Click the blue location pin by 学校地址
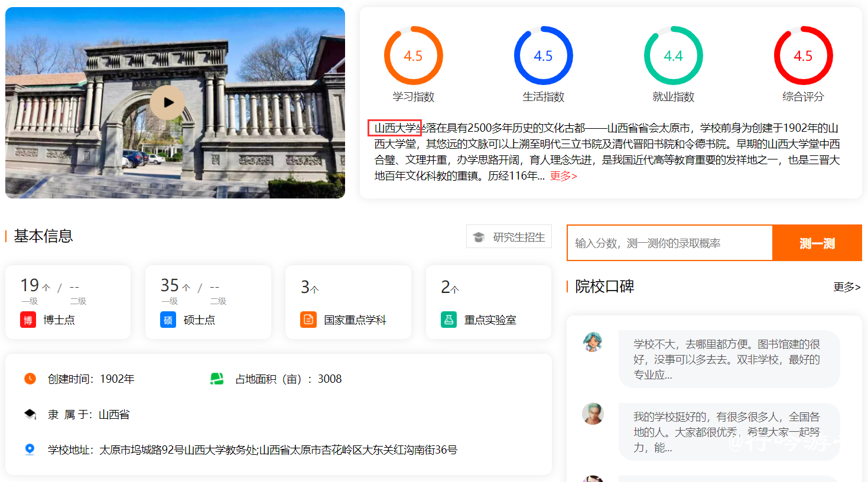Image resolution: width=868 pixels, height=482 pixels. [x=30, y=450]
